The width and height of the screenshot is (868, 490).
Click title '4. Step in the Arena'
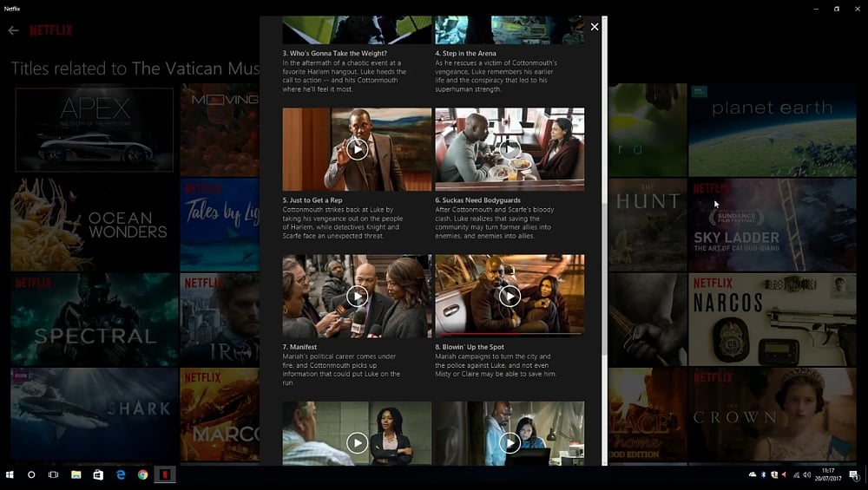[x=465, y=54]
